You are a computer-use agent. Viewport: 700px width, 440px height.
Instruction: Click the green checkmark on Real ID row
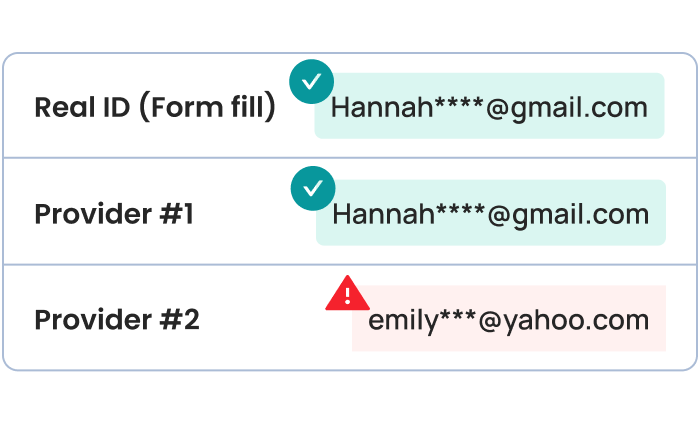pos(312,82)
